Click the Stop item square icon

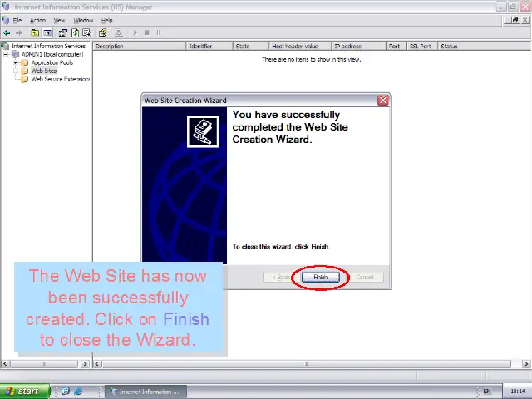coord(147,33)
